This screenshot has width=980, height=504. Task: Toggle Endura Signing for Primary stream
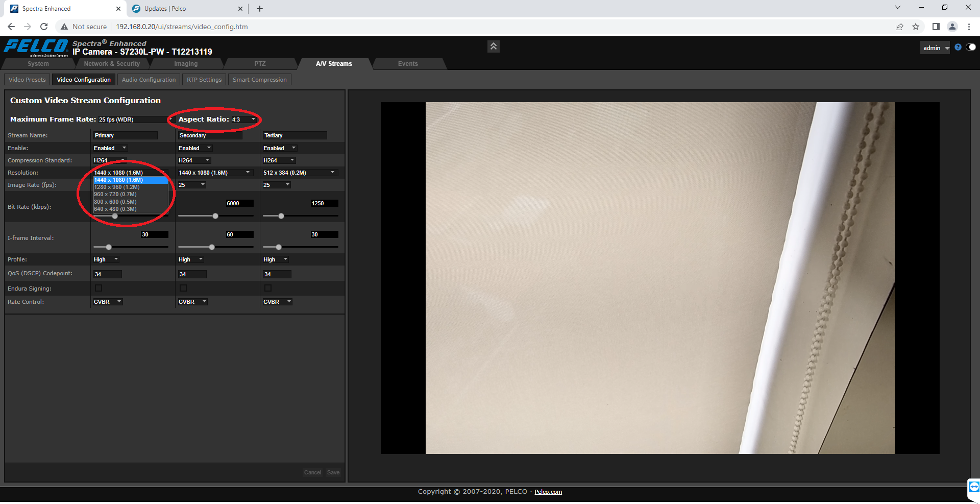[99, 288]
